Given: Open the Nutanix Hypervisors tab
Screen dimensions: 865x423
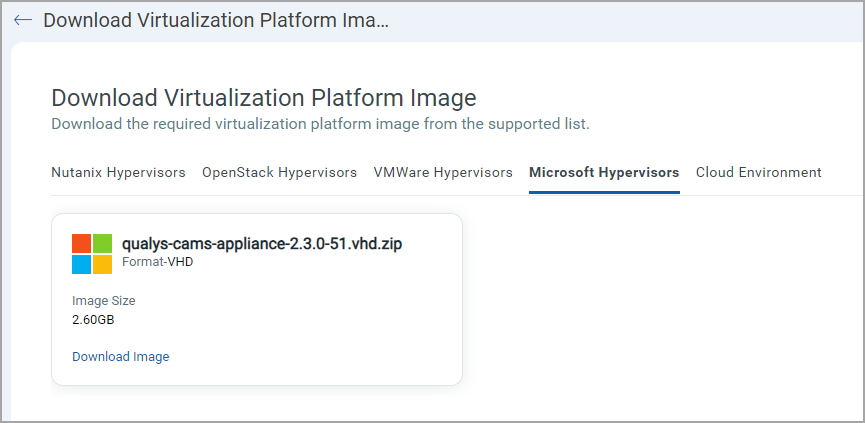Looking at the screenshot, I should pos(118,172).
